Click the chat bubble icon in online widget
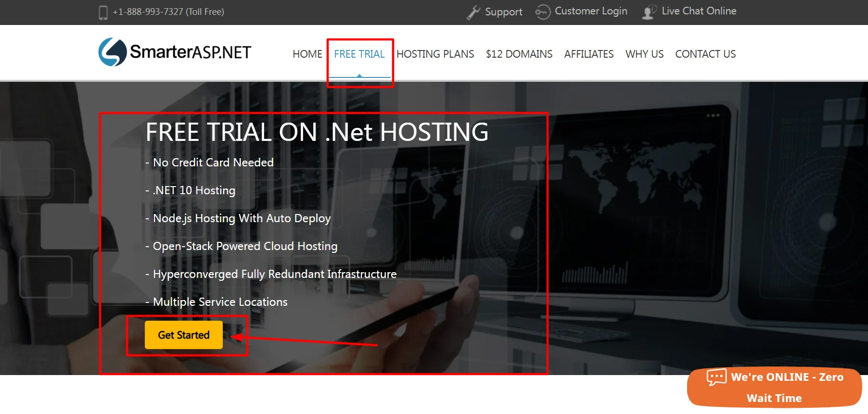This screenshot has height=414, width=868. point(716,377)
